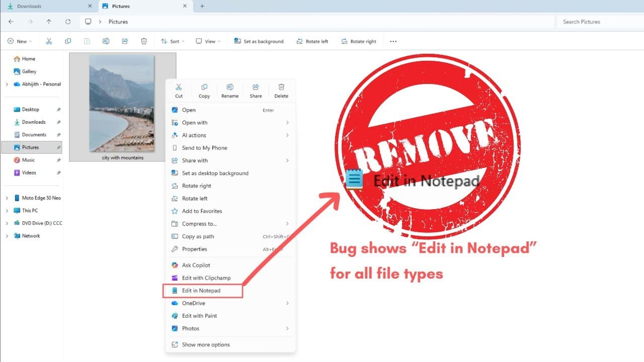Open the View dropdown

[x=207, y=41]
